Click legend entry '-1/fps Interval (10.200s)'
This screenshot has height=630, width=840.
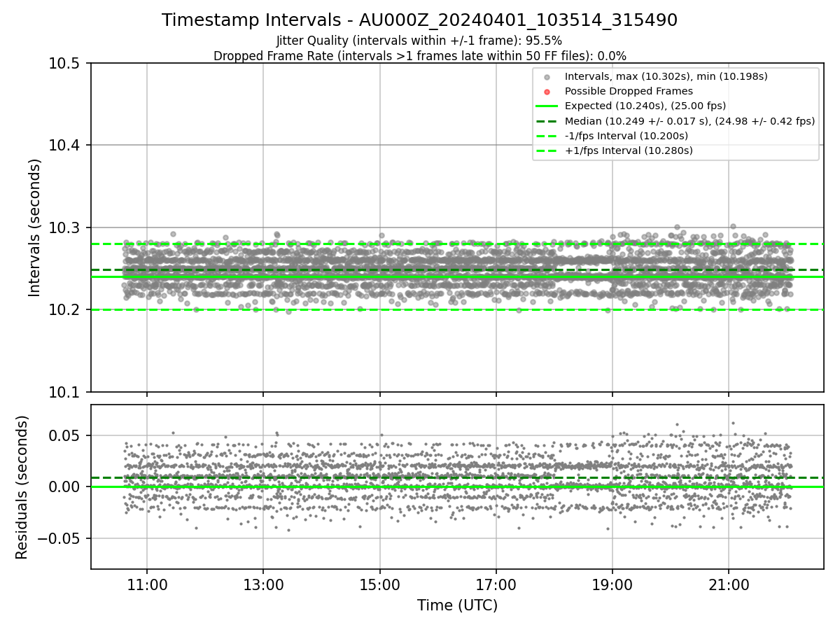point(626,136)
